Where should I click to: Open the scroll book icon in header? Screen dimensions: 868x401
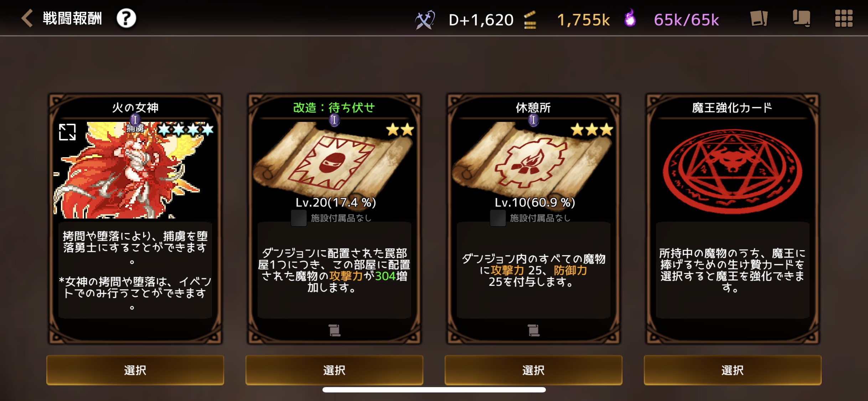801,18
